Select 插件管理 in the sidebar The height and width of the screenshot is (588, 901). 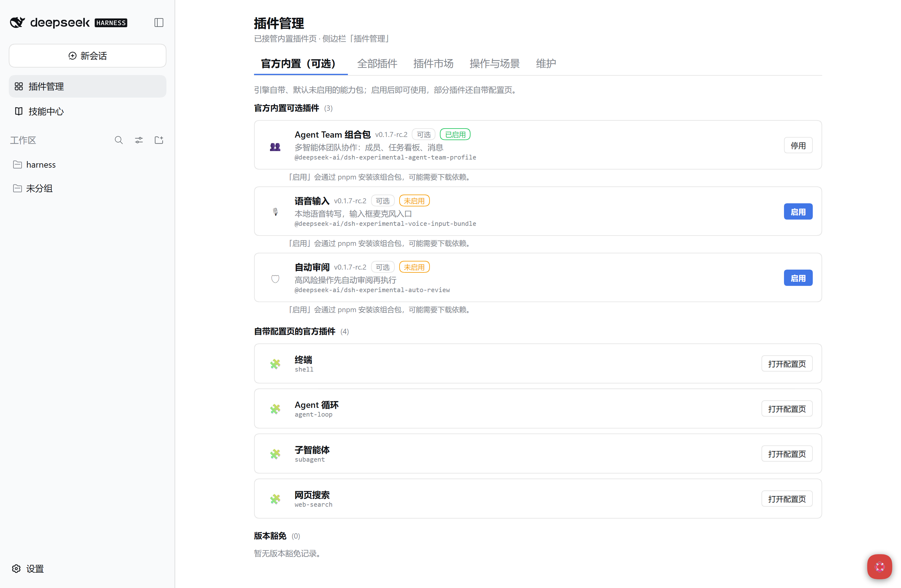(x=88, y=86)
